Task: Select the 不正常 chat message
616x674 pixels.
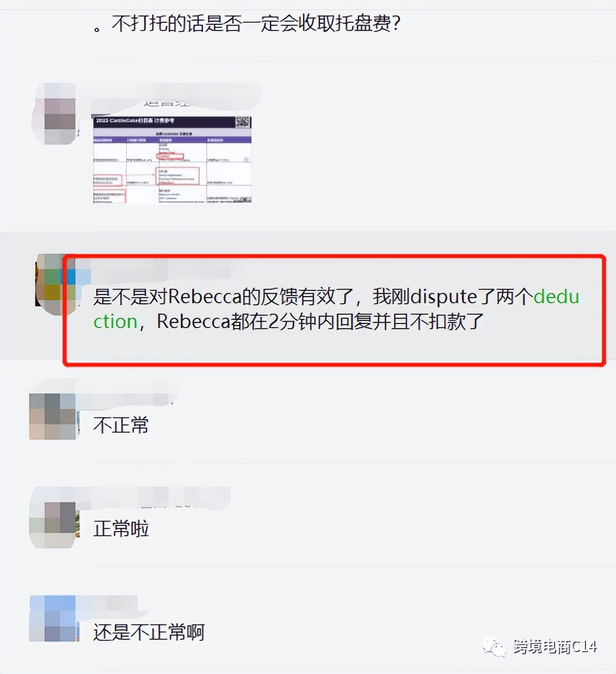Action: [x=121, y=425]
